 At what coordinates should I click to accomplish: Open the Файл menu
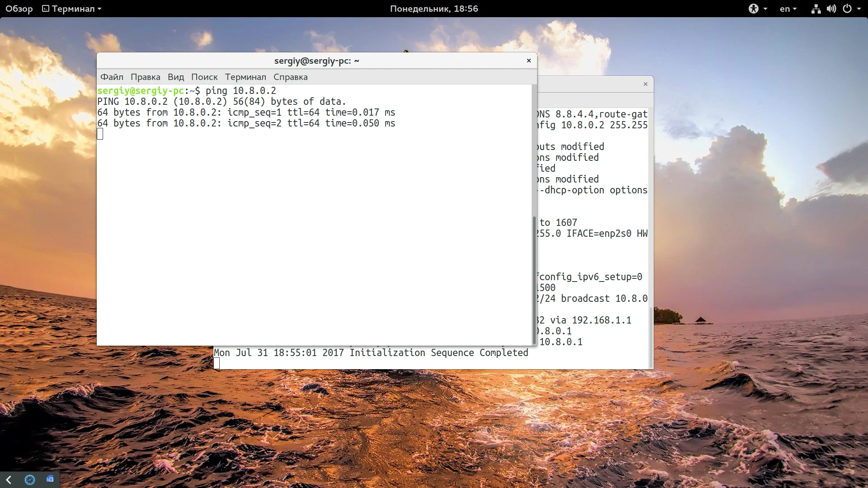coord(112,77)
